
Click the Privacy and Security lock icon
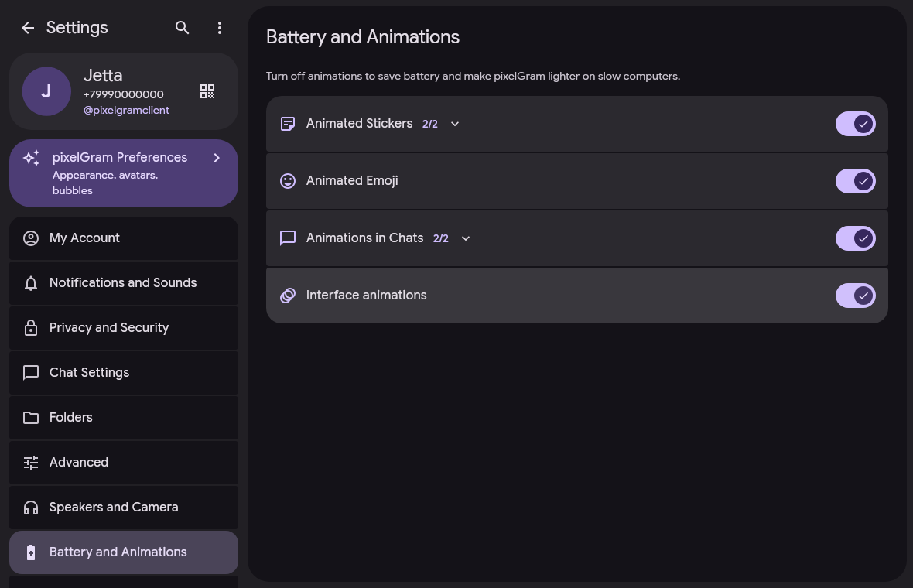tap(31, 328)
